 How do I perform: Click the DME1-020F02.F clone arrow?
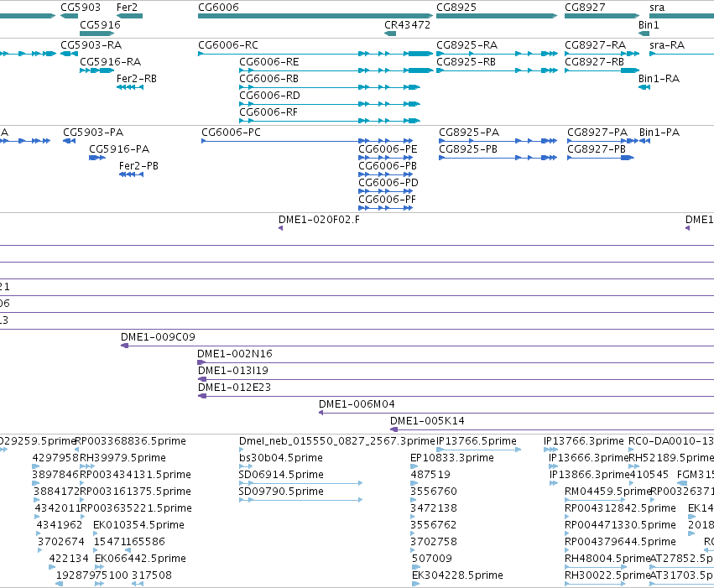pos(280,228)
